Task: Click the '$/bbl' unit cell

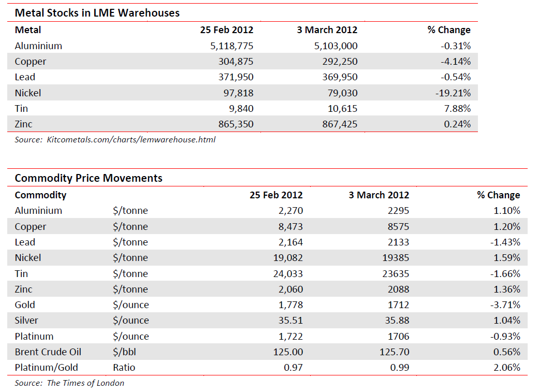Action: tap(124, 352)
